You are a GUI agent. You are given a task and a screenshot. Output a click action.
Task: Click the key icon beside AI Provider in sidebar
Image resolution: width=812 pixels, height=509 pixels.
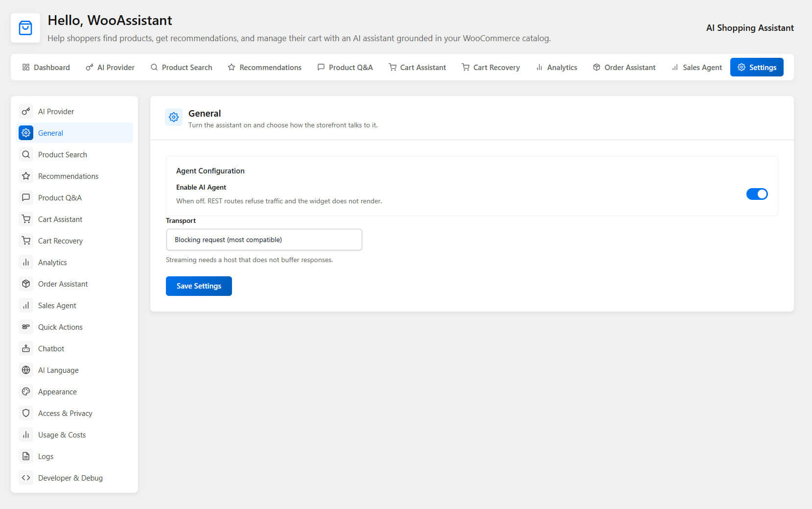(26, 111)
